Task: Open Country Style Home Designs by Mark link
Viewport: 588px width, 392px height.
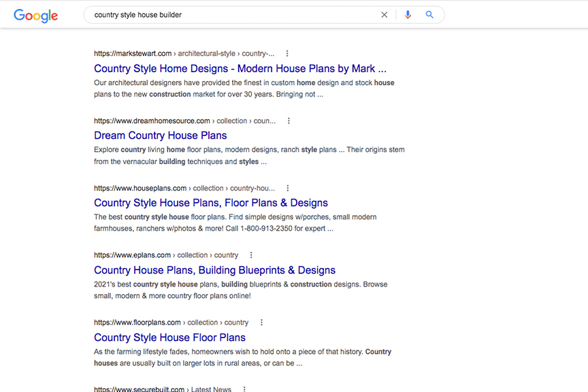Action: click(240, 69)
